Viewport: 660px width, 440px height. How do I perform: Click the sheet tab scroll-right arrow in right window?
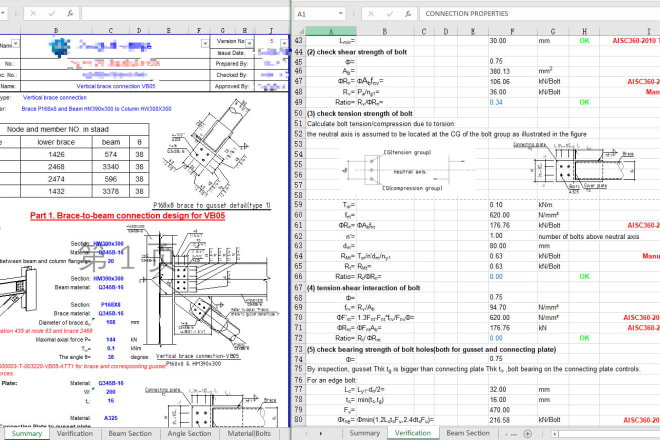pyautogui.click(x=321, y=433)
